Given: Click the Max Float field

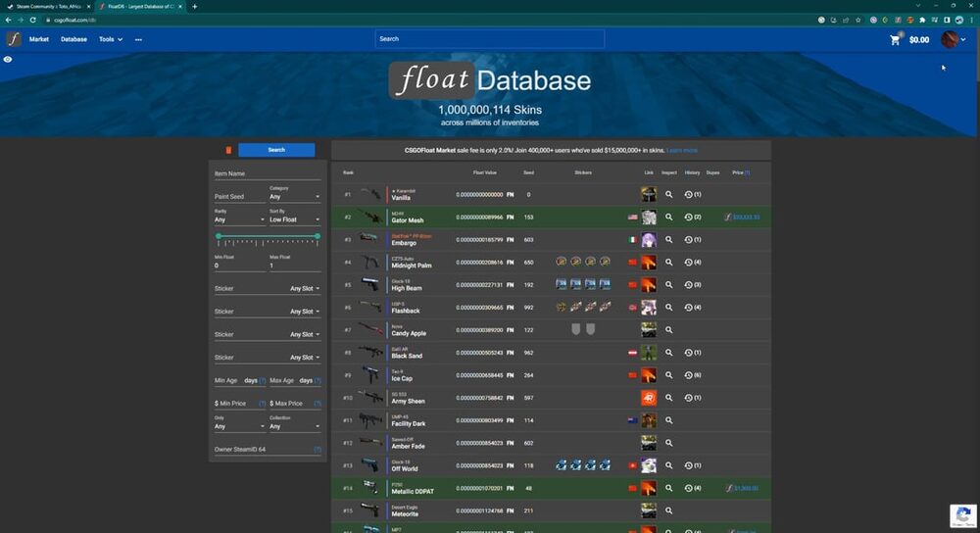Looking at the screenshot, I should click(x=295, y=266).
